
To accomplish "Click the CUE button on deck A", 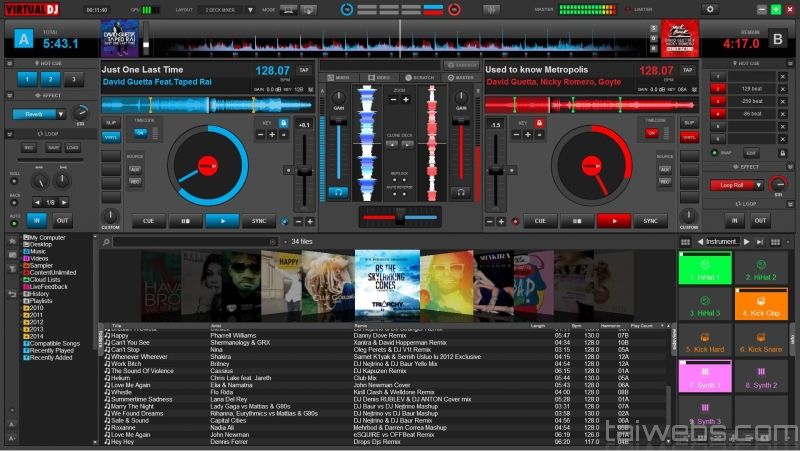I will pyautogui.click(x=149, y=221).
